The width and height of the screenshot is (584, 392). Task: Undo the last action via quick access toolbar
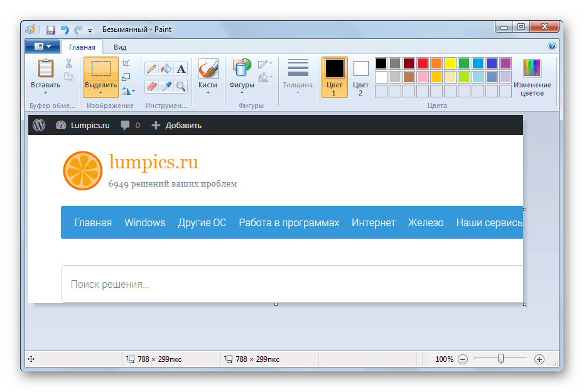[x=65, y=29]
